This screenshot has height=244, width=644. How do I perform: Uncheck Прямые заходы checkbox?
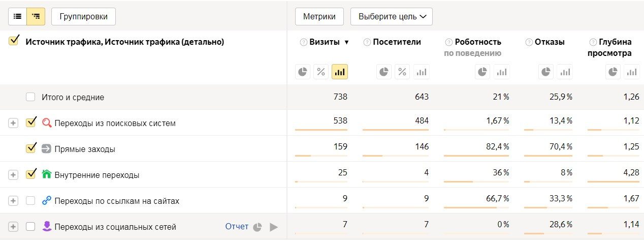[30, 148]
